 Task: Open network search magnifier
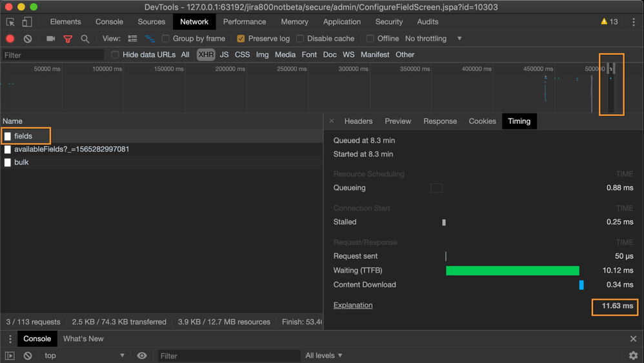point(85,39)
